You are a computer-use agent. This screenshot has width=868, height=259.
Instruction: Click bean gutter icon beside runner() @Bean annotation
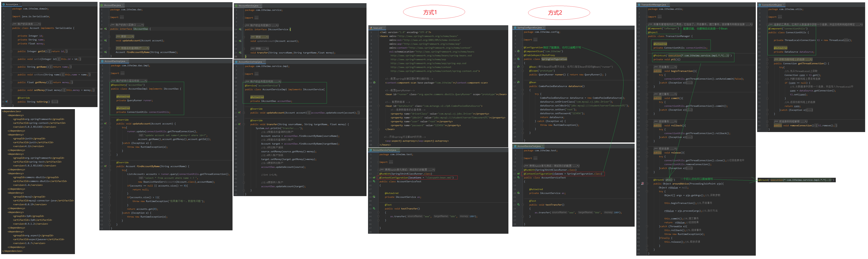point(518,67)
